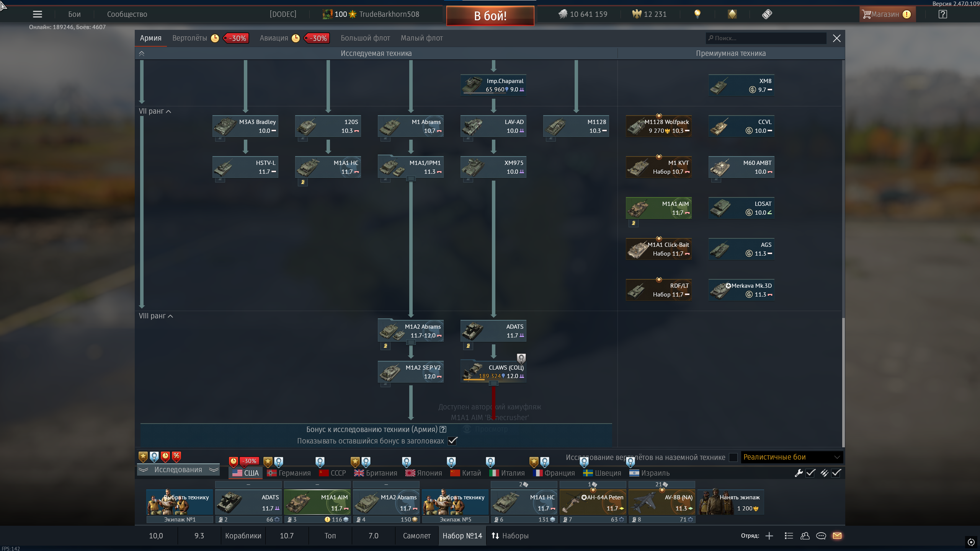
Task: Click the tech tree vertical scrollbar
Action: 843,382
